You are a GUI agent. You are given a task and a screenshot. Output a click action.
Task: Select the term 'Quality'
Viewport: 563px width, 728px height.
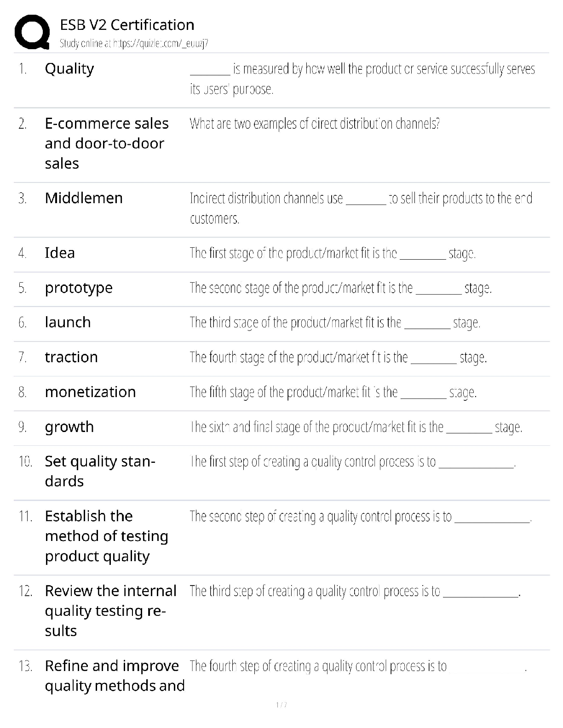(x=69, y=68)
